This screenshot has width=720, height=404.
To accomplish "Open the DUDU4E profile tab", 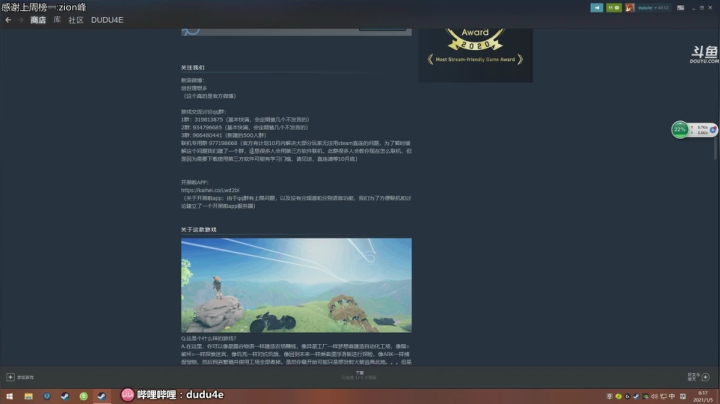I will (x=107, y=20).
